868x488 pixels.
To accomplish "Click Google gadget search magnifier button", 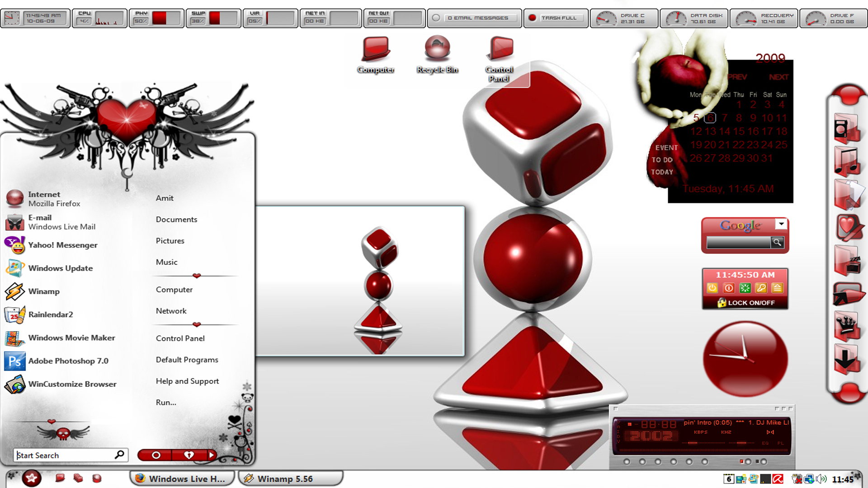I will pos(777,242).
